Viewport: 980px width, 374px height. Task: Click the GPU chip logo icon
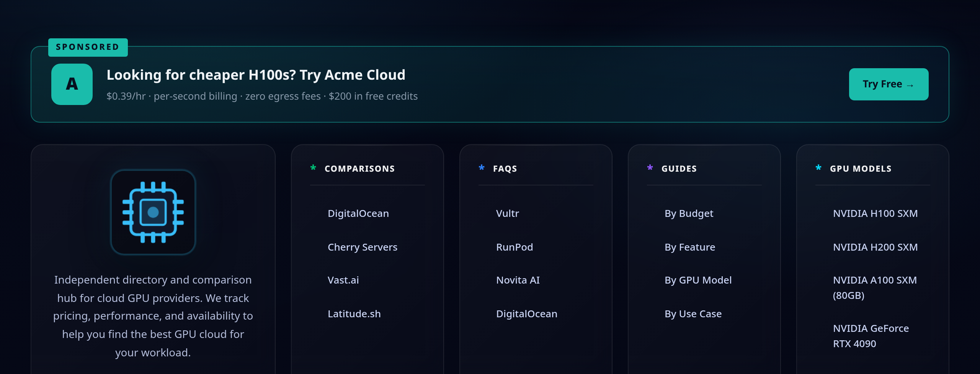click(x=153, y=212)
